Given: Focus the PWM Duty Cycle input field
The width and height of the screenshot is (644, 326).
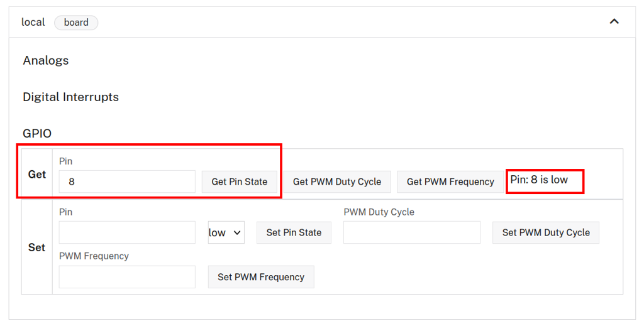Looking at the screenshot, I should [411, 232].
